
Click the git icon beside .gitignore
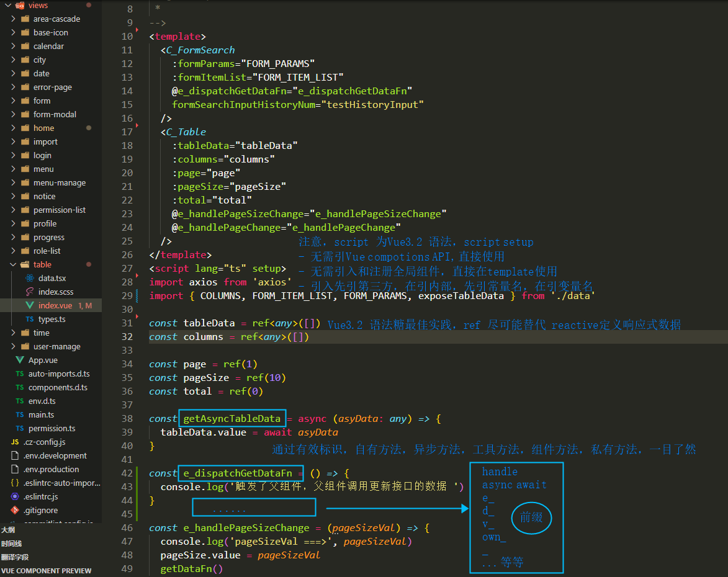click(15, 510)
